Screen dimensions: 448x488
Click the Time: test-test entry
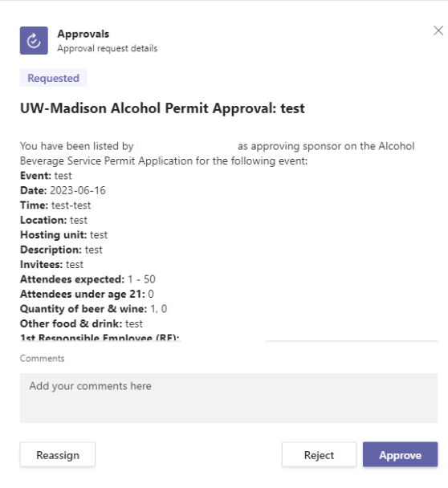click(55, 205)
